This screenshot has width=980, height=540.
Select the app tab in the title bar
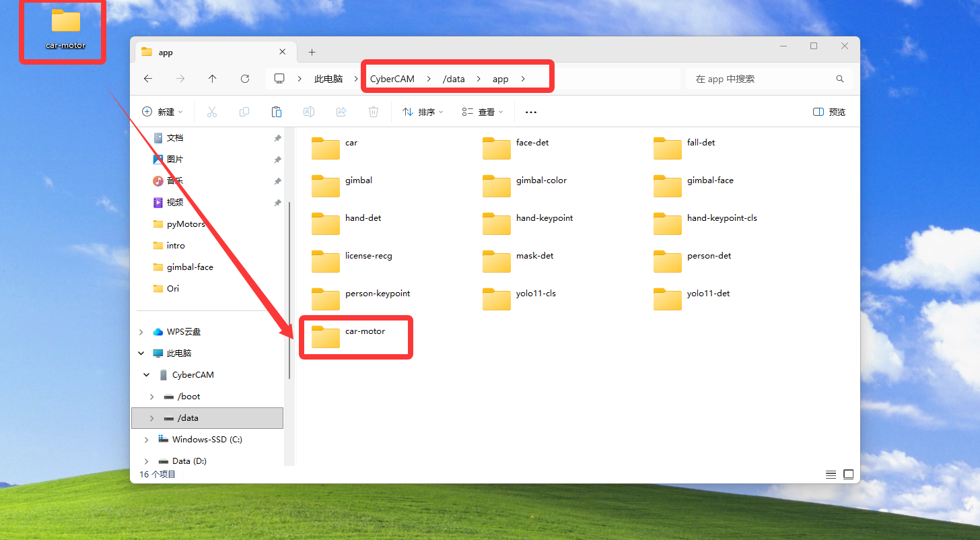pyautogui.click(x=215, y=52)
